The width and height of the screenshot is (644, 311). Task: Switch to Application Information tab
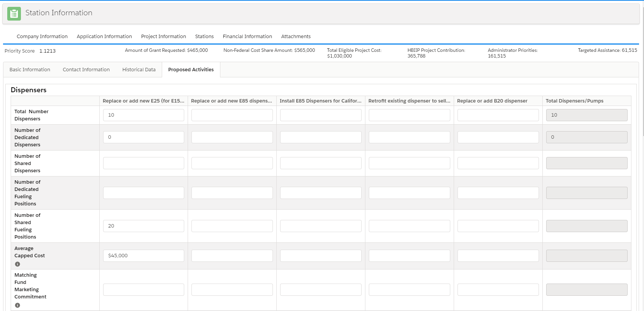click(104, 37)
